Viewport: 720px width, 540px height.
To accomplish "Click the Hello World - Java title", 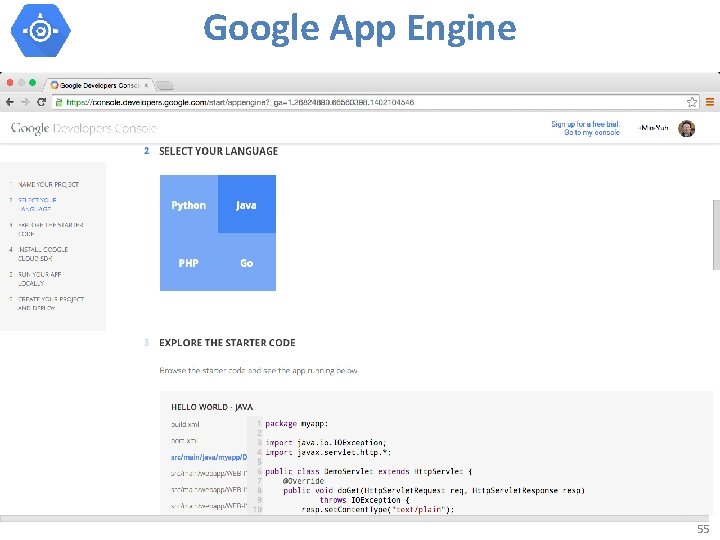I will click(212, 407).
